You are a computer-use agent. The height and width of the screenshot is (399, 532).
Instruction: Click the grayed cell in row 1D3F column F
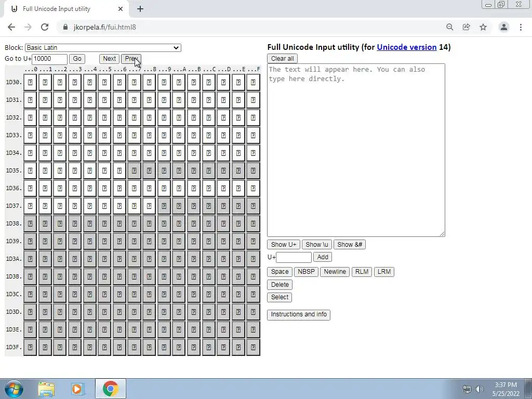253,347
